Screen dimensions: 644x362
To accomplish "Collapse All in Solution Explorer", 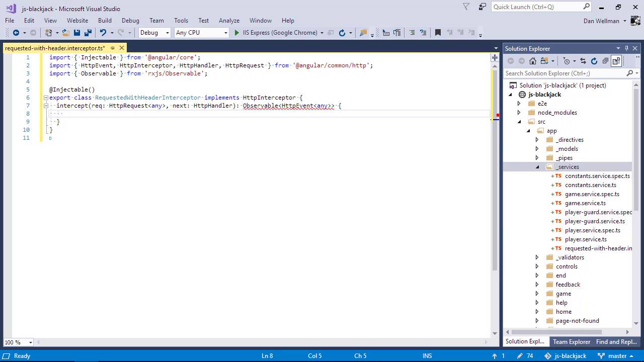I will 605,61.
